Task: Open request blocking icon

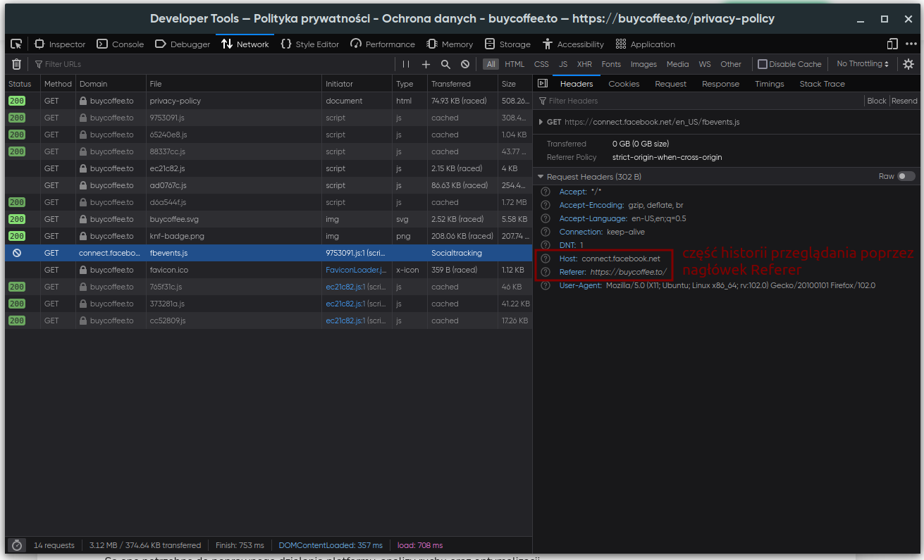Action: [465, 64]
